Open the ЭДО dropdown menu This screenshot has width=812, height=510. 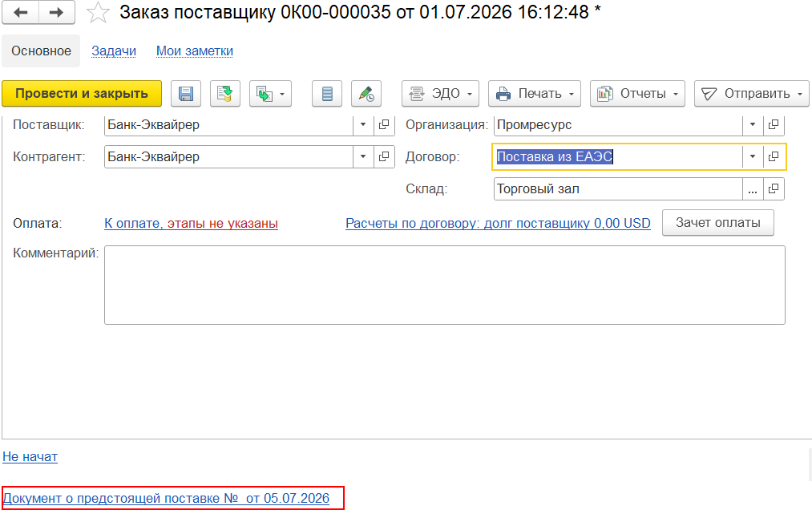440,94
